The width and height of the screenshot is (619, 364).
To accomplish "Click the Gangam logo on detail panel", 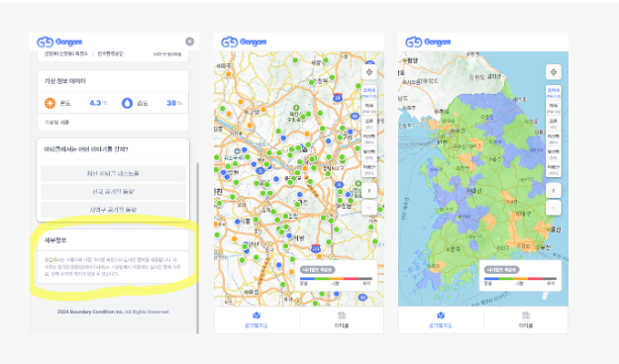I will pos(59,42).
